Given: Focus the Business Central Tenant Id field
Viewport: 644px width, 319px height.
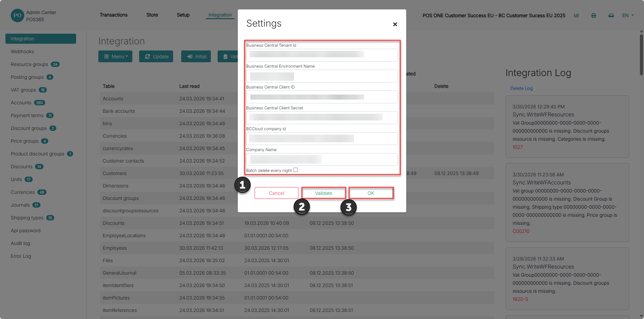Looking at the screenshot, I should 322,55.
